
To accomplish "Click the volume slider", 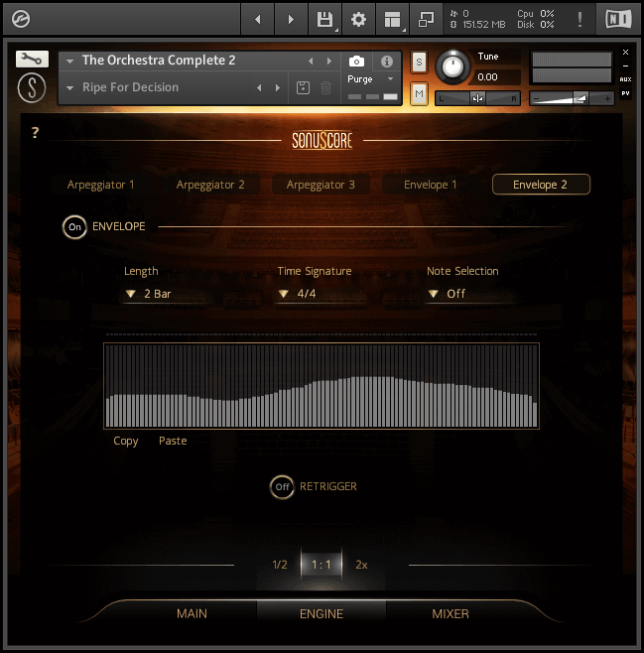I will 572,98.
